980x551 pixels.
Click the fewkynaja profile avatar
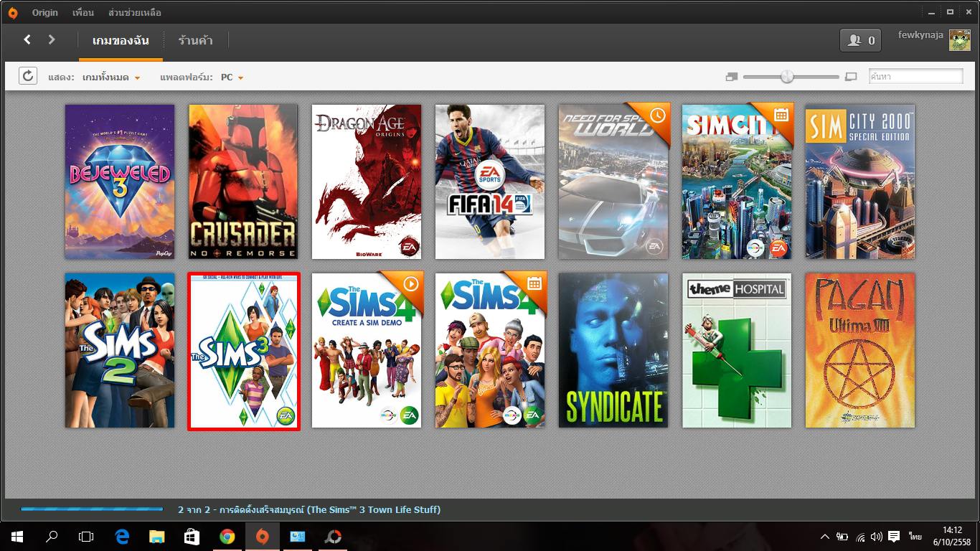pos(959,40)
